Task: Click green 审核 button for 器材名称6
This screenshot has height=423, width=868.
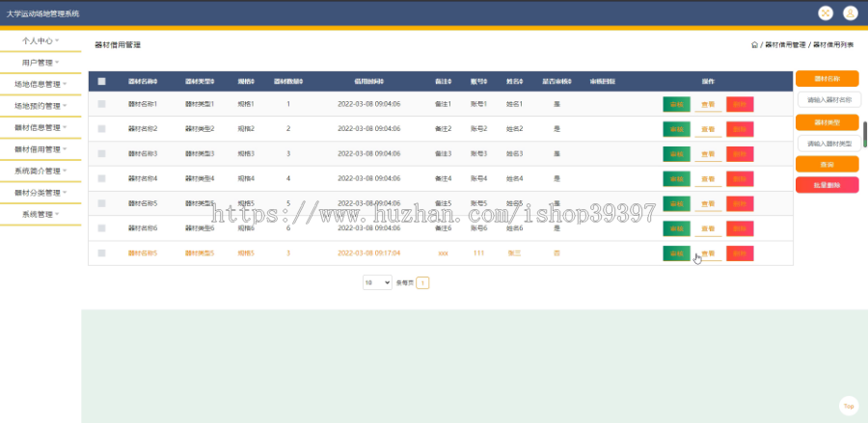Action: click(676, 228)
